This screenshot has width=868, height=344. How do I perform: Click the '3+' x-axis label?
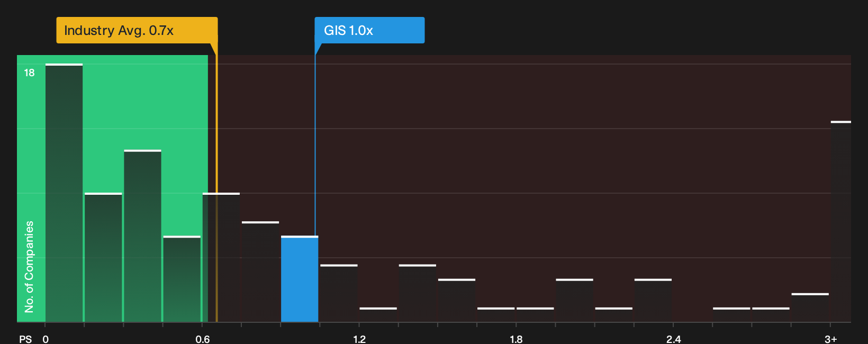tap(831, 339)
